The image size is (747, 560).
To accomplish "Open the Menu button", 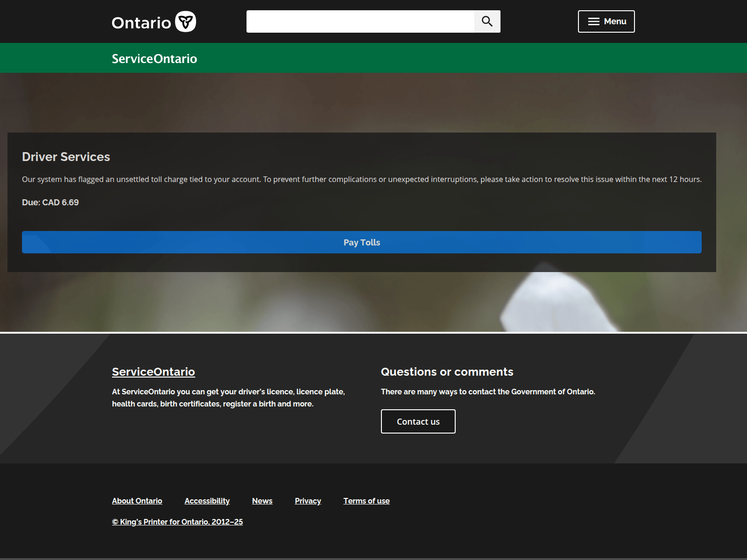I will point(606,21).
